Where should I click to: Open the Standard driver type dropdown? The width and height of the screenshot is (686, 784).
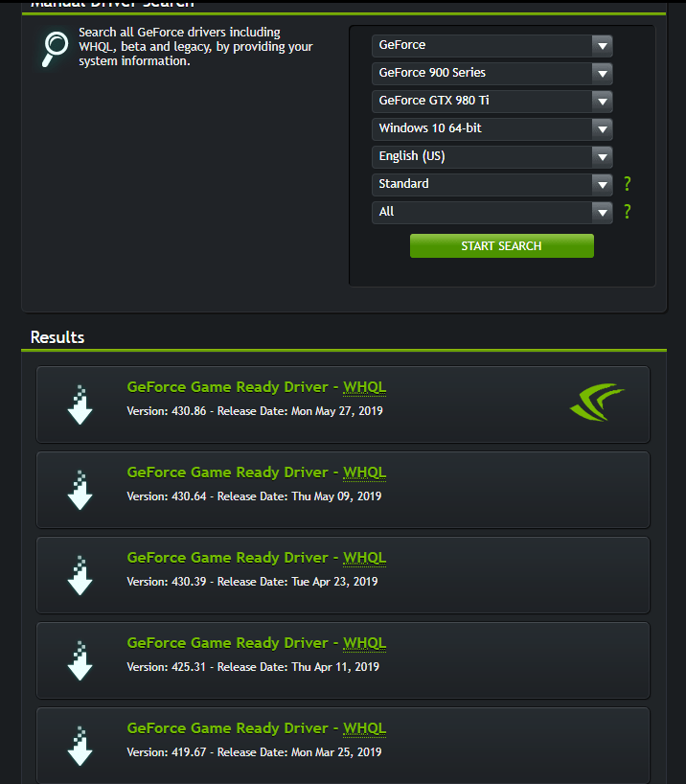click(x=492, y=185)
